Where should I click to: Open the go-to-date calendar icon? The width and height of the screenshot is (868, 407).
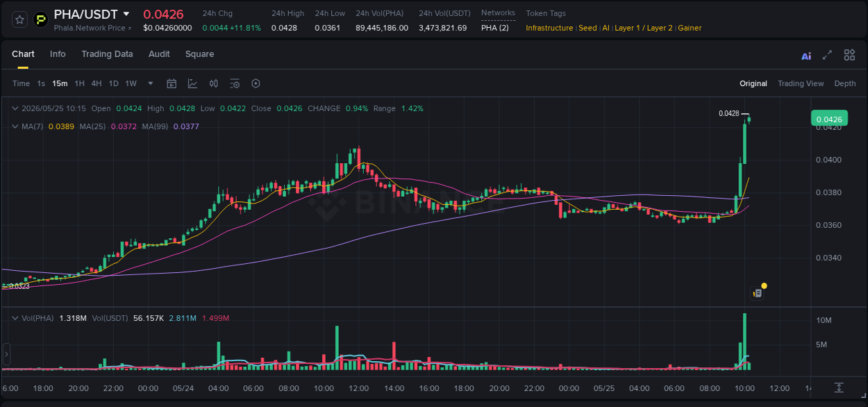point(172,83)
